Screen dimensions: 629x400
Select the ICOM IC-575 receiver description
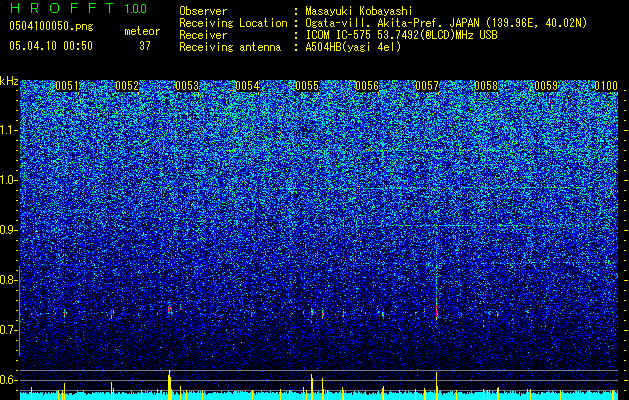point(401,35)
